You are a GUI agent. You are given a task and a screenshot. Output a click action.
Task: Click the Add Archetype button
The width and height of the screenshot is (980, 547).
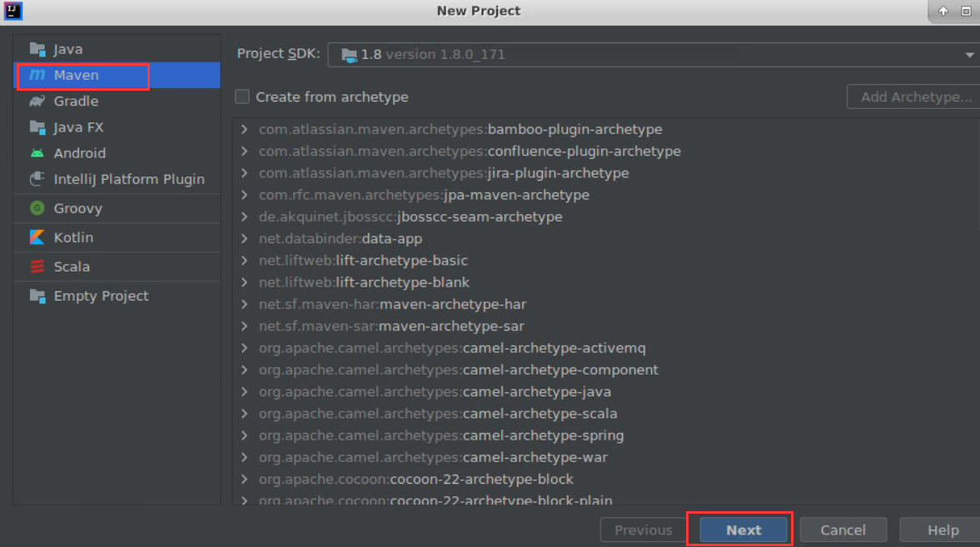pos(915,97)
